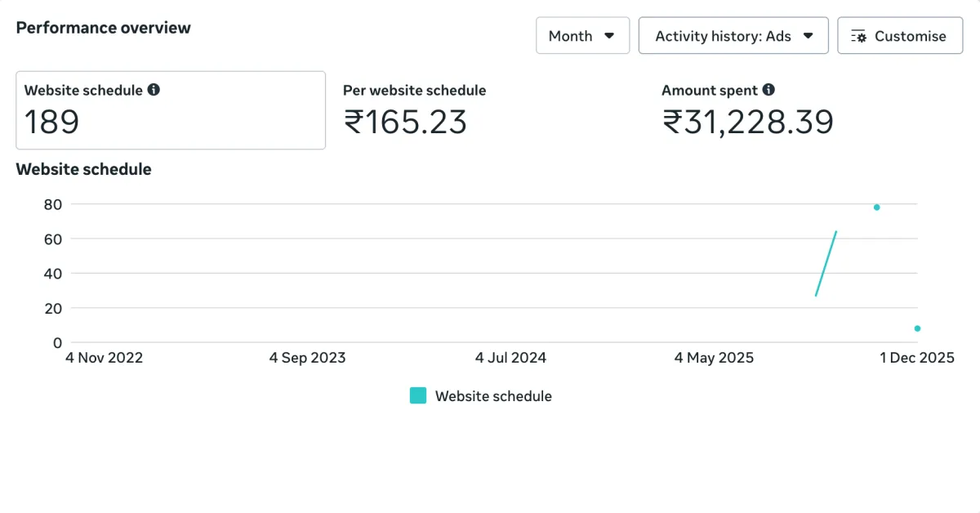Click the sliders-gear icon on Customise

coord(858,36)
